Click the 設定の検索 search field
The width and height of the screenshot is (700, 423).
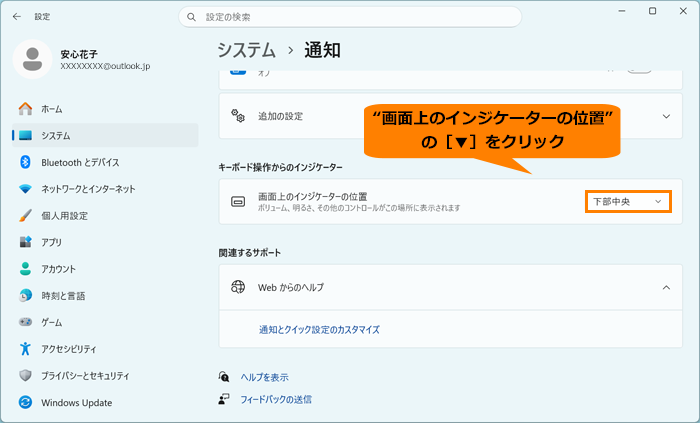[350, 17]
